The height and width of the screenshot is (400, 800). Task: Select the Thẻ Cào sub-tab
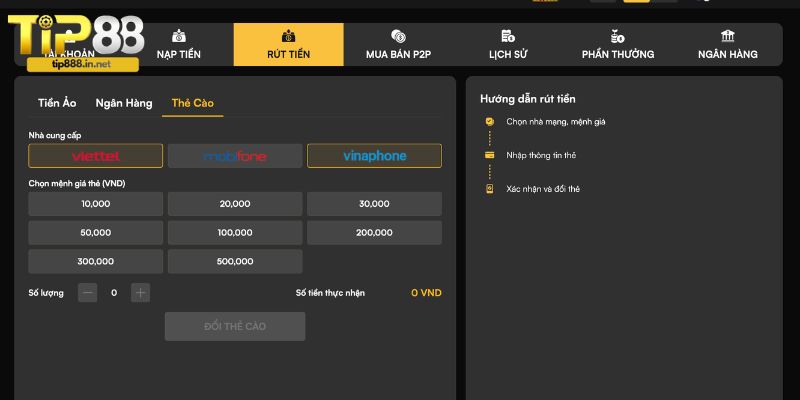point(192,103)
